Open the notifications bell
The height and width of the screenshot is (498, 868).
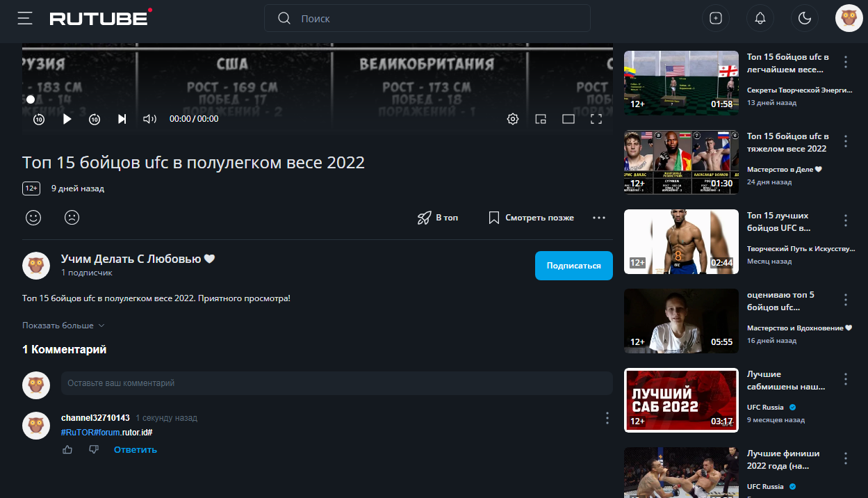pyautogui.click(x=760, y=19)
